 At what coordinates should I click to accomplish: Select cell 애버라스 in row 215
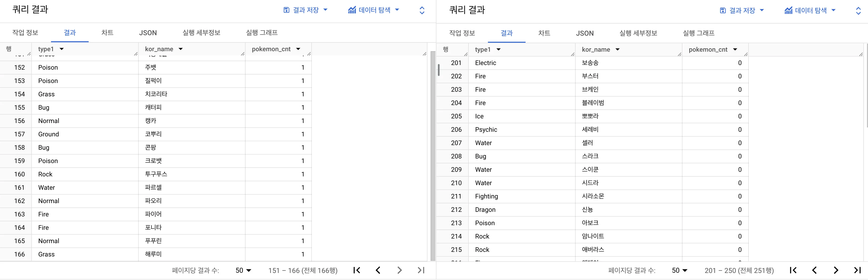point(629,250)
